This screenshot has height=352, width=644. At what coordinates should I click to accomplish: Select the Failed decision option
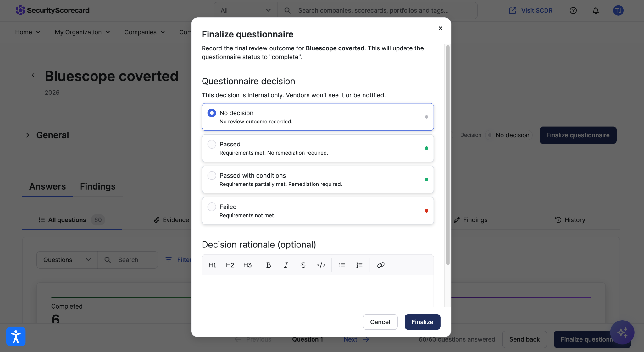(x=318, y=211)
